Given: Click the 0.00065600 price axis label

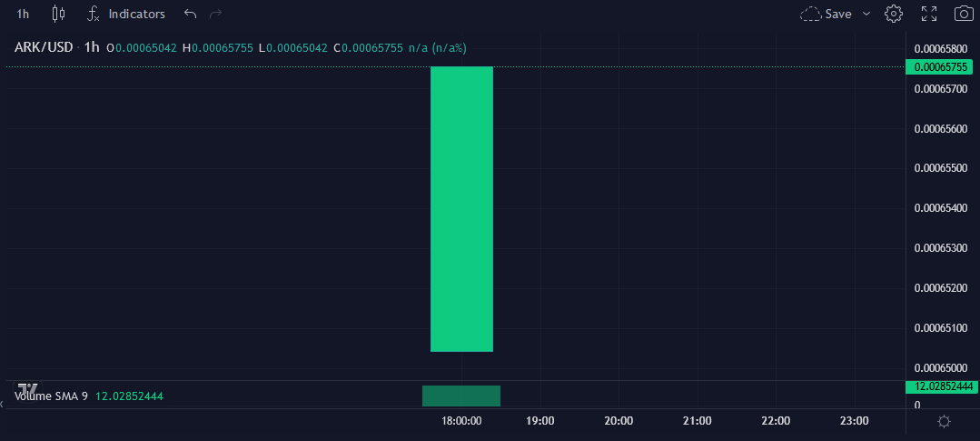Looking at the screenshot, I should (x=941, y=129).
